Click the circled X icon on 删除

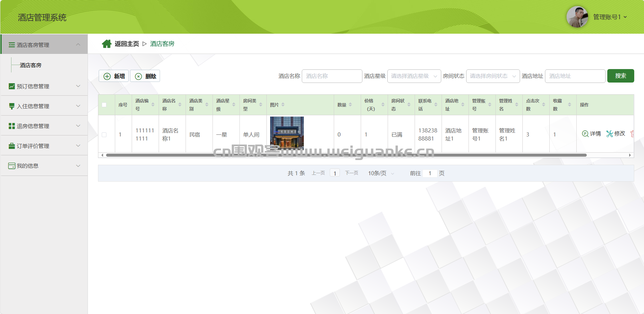[x=138, y=76]
